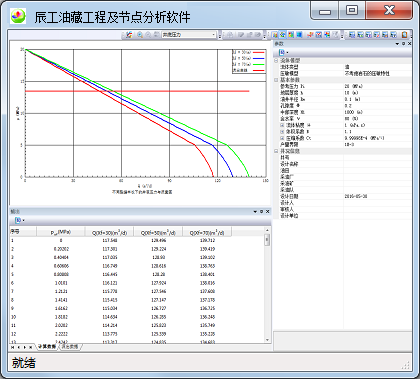Click the P(MPa) column header

61,232
